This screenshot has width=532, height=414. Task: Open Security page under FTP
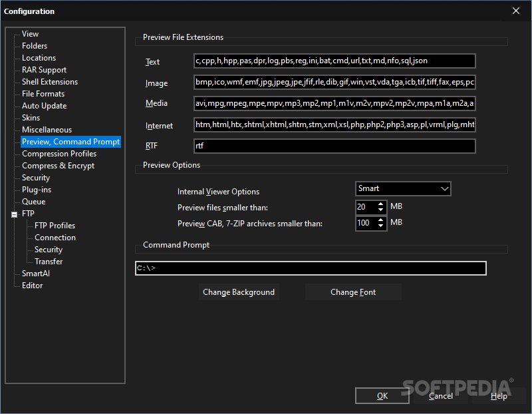click(x=49, y=250)
